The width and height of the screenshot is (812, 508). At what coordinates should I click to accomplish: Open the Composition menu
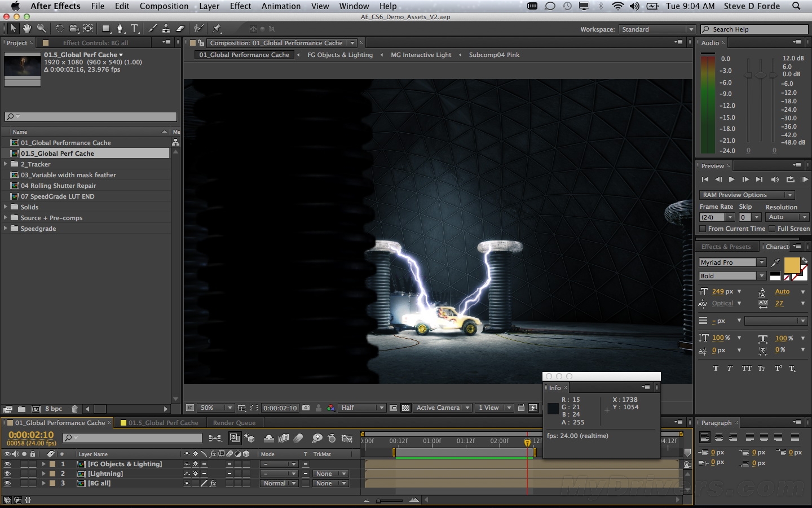(164, 6)
